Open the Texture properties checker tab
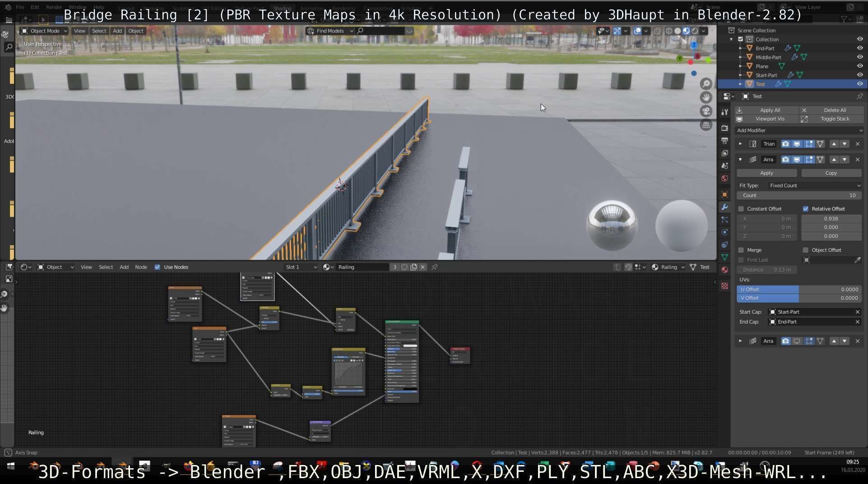 pyautogui.click(x=724, y=286)
